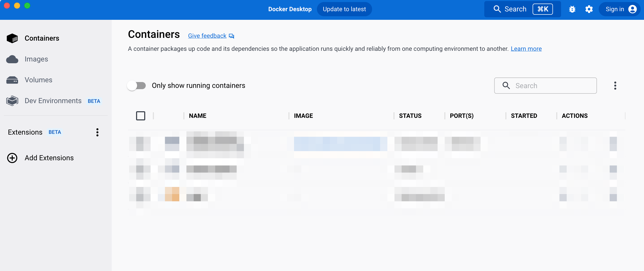
Task: Switch to the Extensions section
Action: point(25,132)
